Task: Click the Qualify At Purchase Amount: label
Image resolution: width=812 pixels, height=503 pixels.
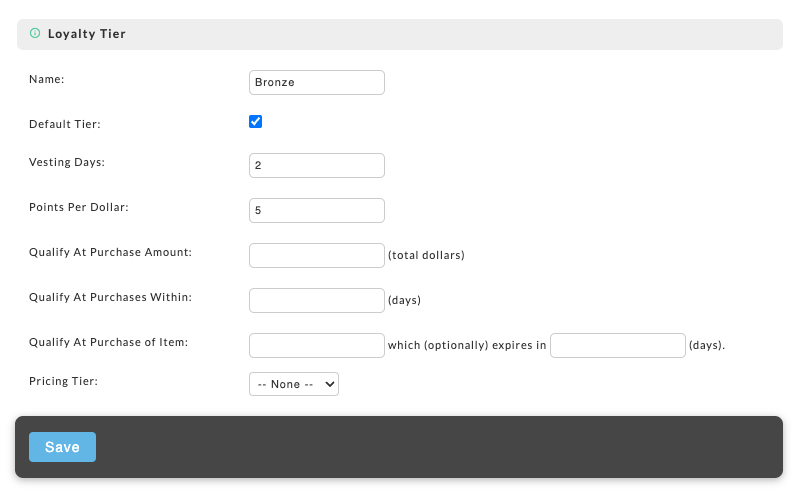Action: [110, 252]
